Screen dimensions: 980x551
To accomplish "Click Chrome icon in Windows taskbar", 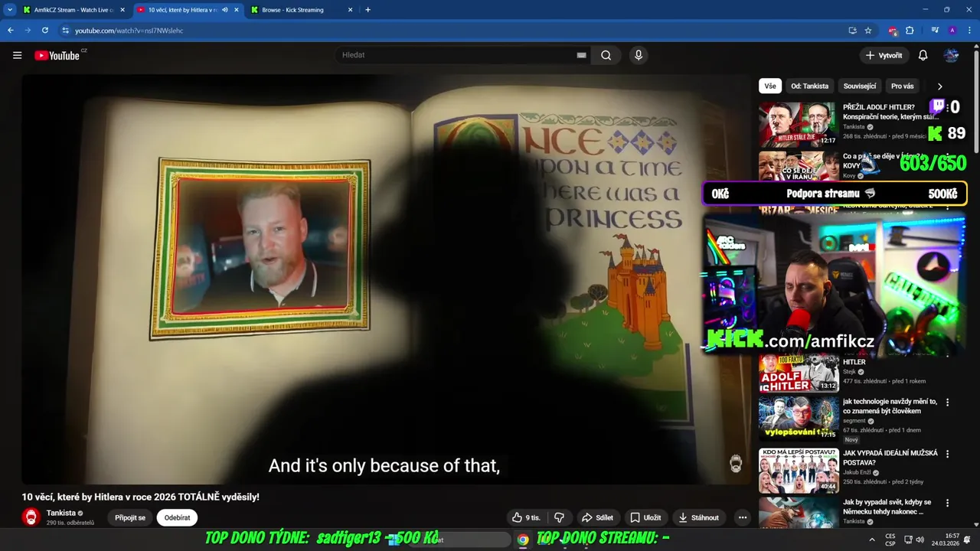I will click(x=523, y=540).
